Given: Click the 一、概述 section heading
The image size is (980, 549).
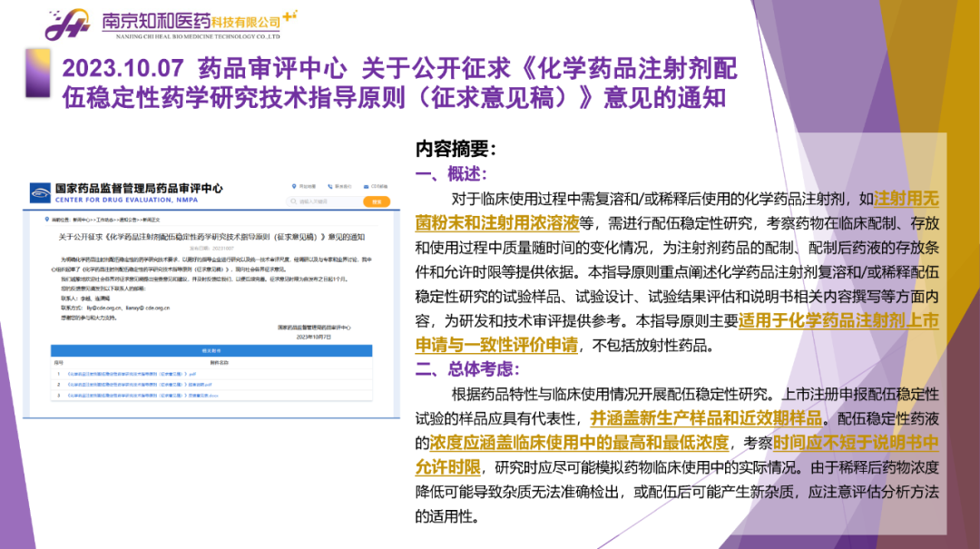Looking at the screenshot, I should [452, 174].
